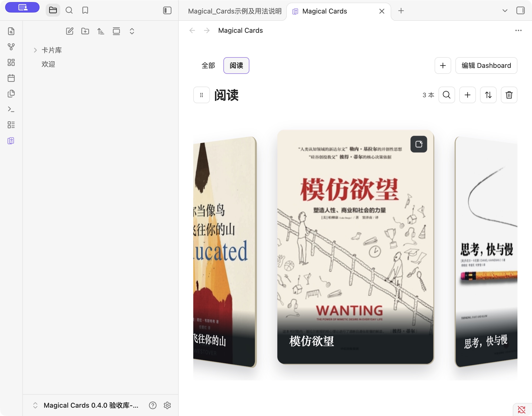Select the 全部 dashboard tab
The width and height of the screenshot is (532, 416).
(x=208, y=66)
